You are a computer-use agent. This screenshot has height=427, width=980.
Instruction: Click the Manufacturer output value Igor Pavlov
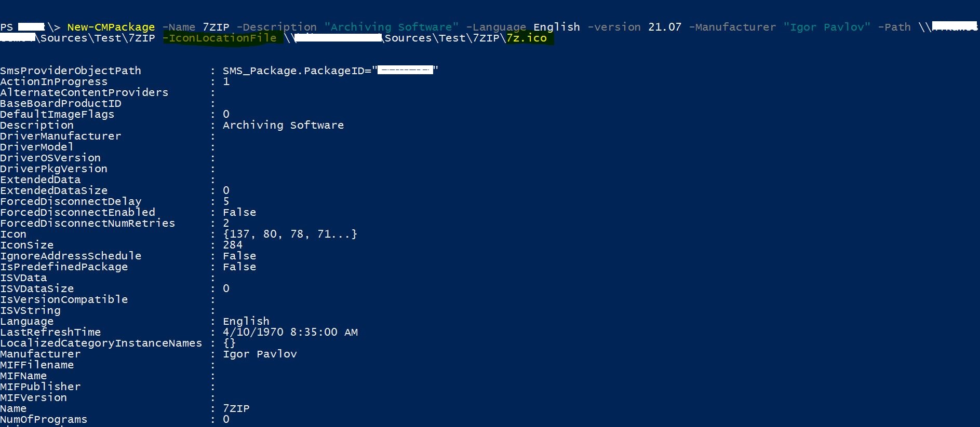click(260, 354)
